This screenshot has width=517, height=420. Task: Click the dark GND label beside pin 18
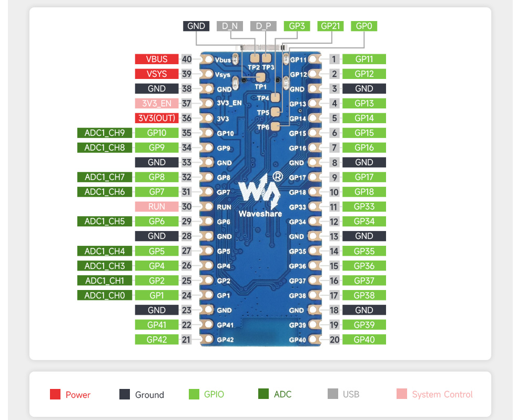364,310
